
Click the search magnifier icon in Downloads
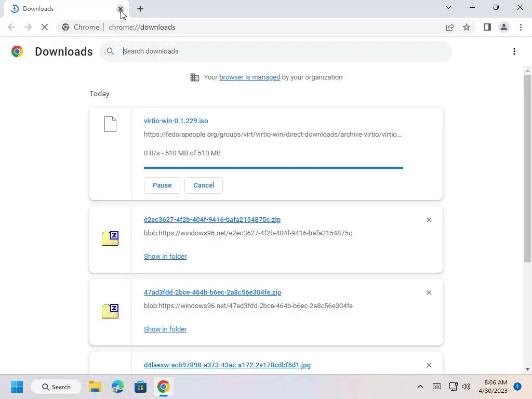(110, 51)
